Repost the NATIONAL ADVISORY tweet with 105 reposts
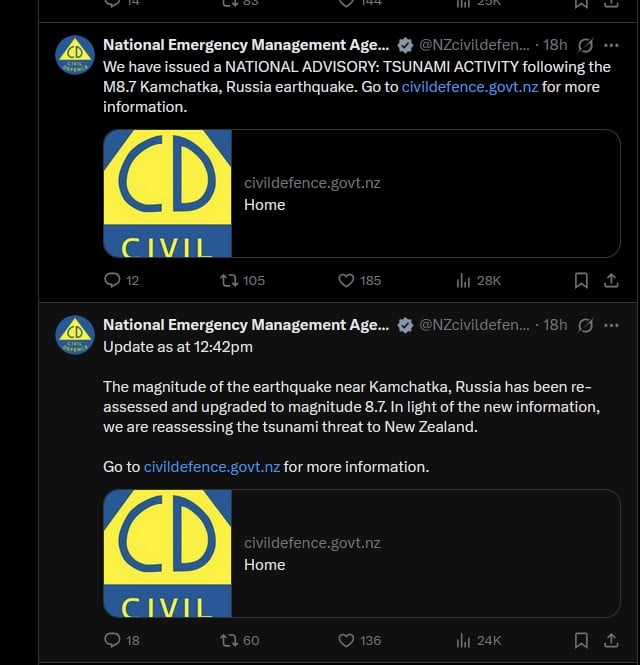Image resolution: width=640 pixels, height=665 pixels. pos(242,280)
